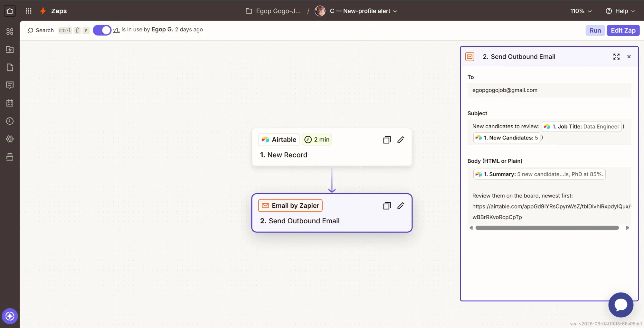
Task: Click the Email by Zapier app badge
Action: point(290,206)
